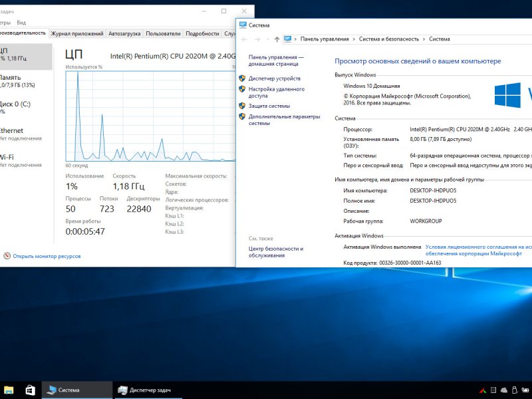Click shield icon beside Дополнительные параметры системы
Viewport: 532px width, 399px height.
click(x=242, y=116)
